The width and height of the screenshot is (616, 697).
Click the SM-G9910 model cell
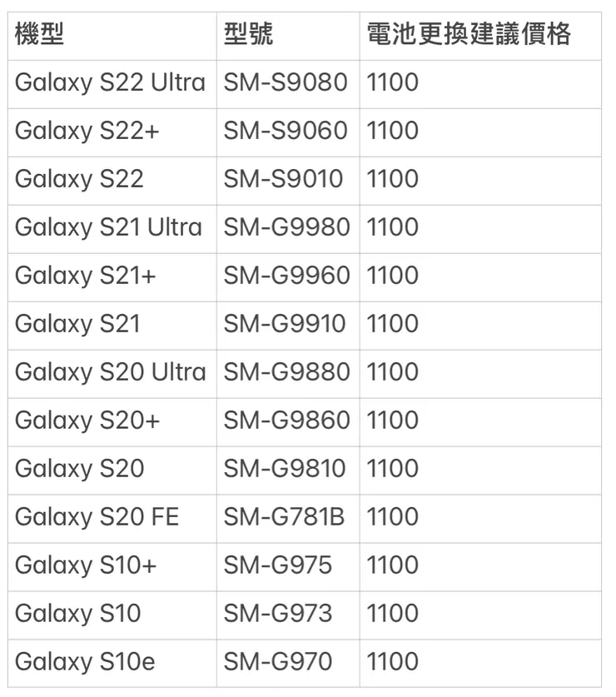[284, 325]
